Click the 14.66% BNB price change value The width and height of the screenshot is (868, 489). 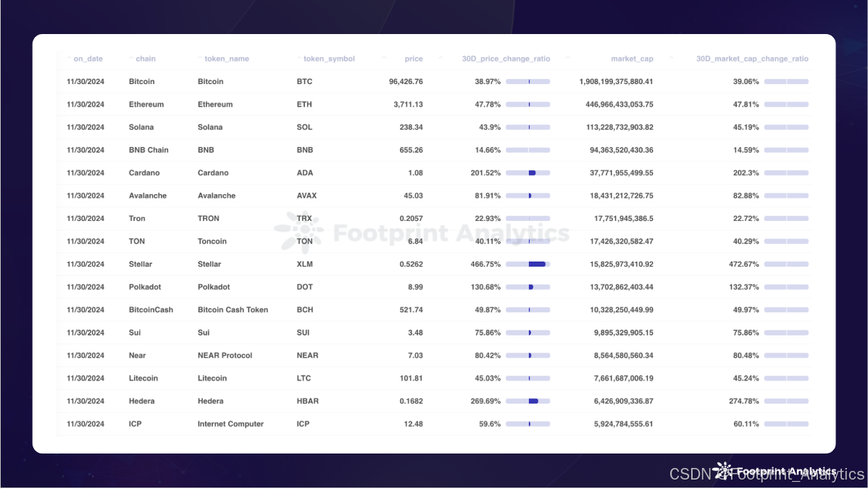[487, 150]
